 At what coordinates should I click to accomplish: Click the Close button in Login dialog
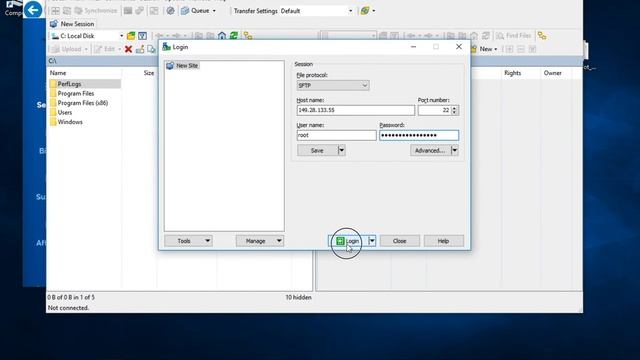pos(400,241)
